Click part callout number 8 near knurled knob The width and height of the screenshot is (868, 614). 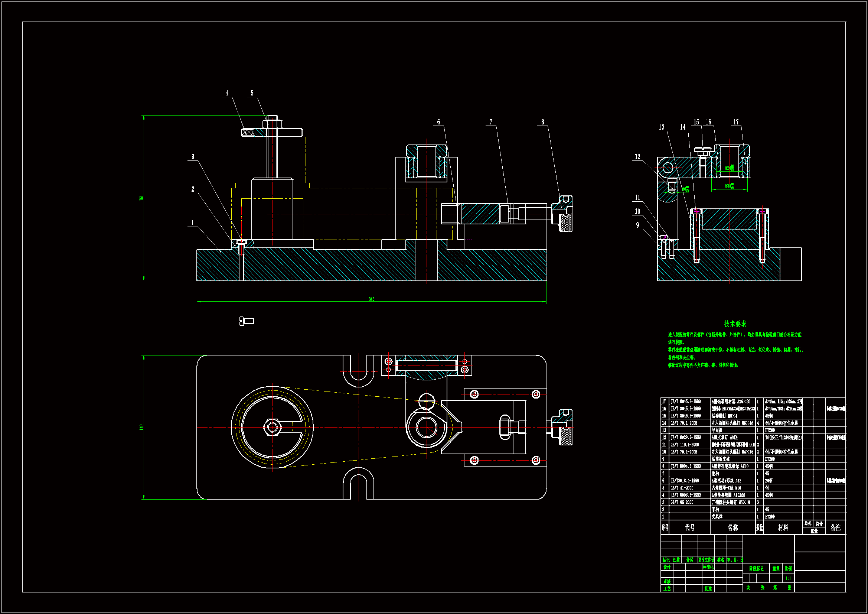pyautogui.click(x=542, y=122)
